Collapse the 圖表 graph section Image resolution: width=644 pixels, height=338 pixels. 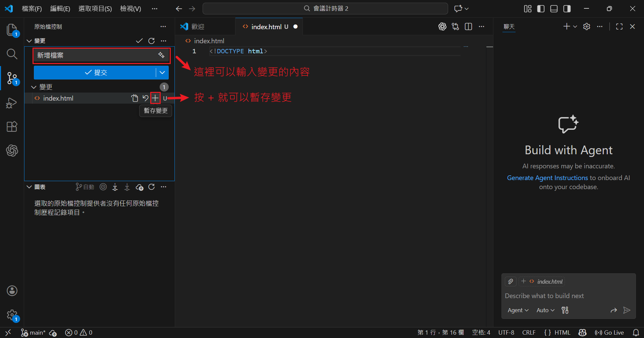[x=30, y=187]
